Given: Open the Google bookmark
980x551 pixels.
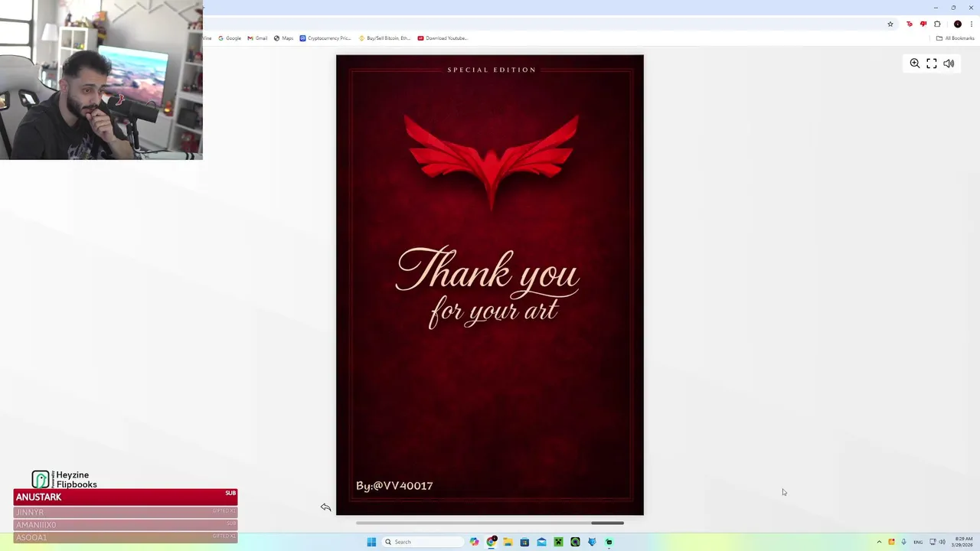Looking at the screenshot, I should 230,38.
